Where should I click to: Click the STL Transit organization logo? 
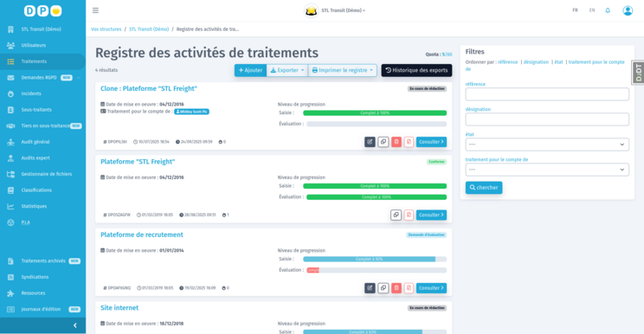click(311, 10)
